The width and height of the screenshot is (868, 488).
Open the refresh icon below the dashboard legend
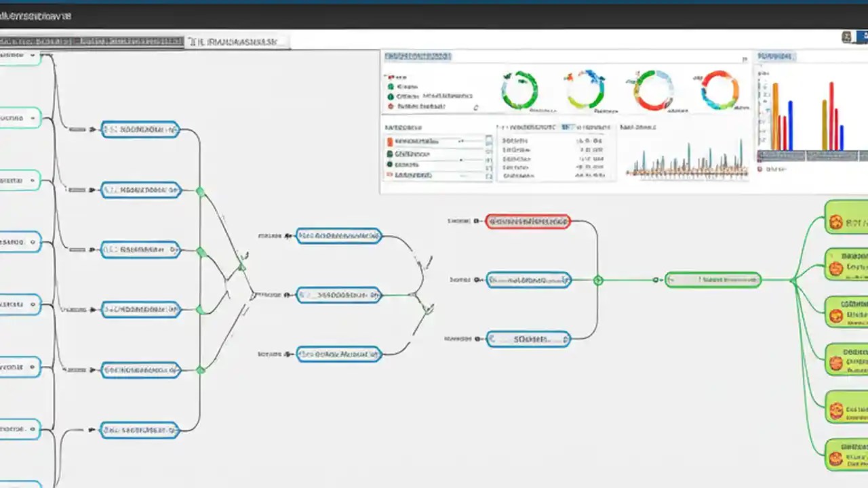(x=477, y=107)
